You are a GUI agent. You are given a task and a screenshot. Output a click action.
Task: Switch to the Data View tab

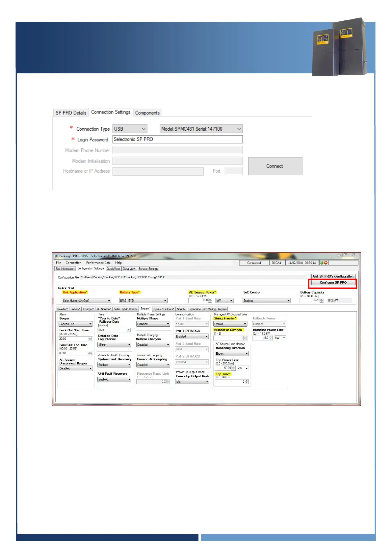point(129,269)
